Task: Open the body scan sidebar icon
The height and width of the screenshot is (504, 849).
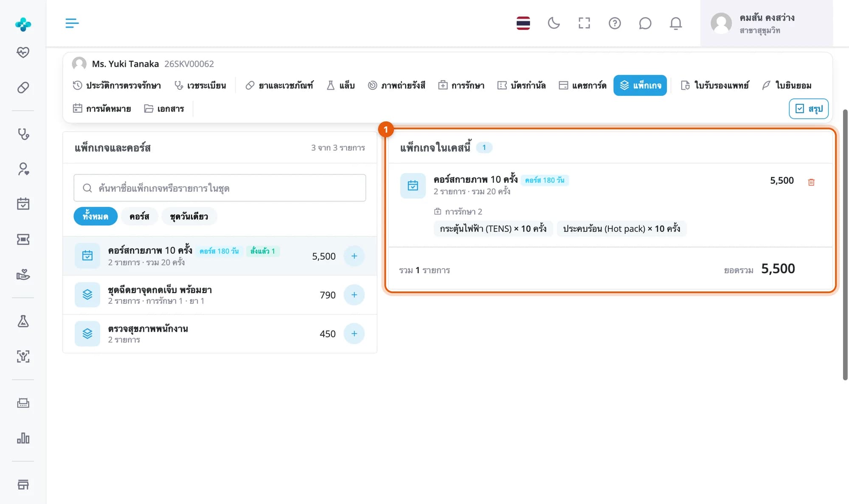Action: pos(23,356)
